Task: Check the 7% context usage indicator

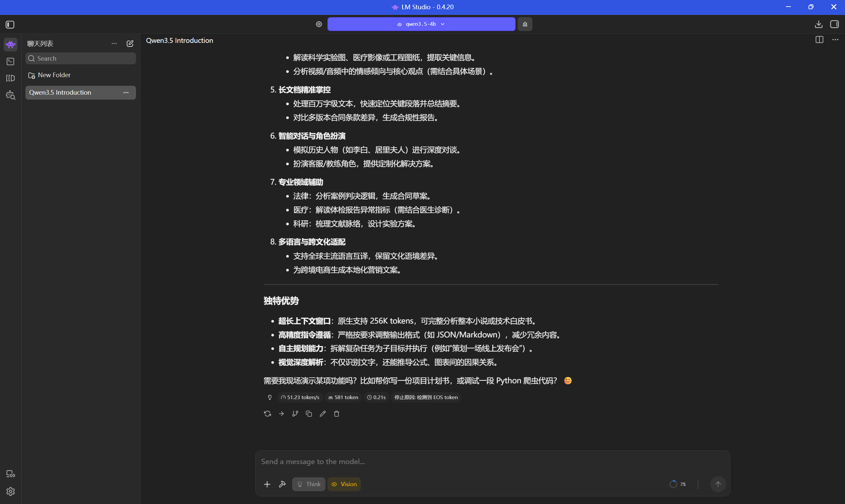Action: 677,484
